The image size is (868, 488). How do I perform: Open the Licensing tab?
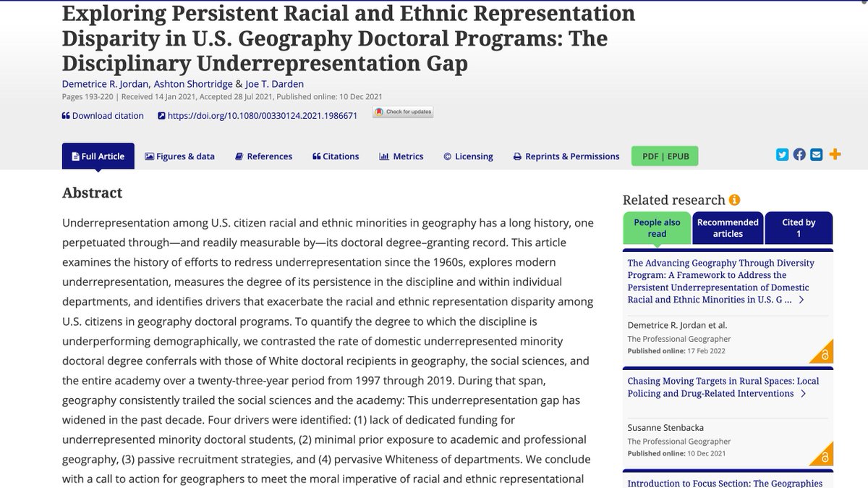(468, 156)
